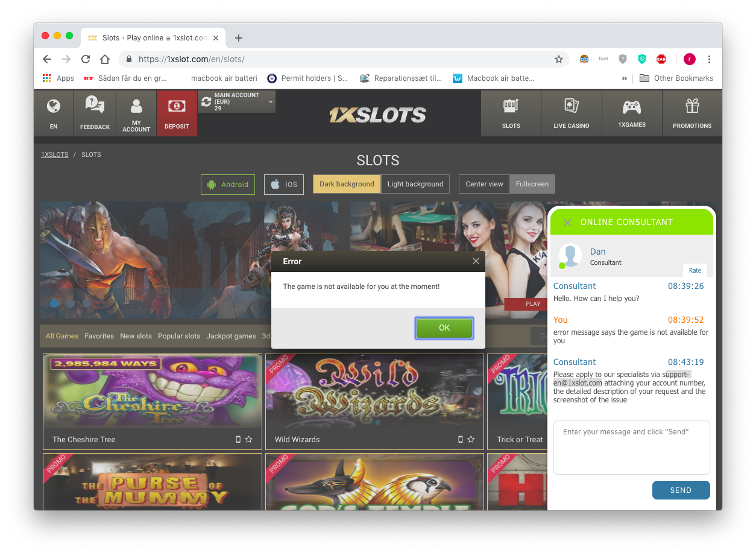
Task: Reload the page with refresh icon
Action: pos(86,59)
